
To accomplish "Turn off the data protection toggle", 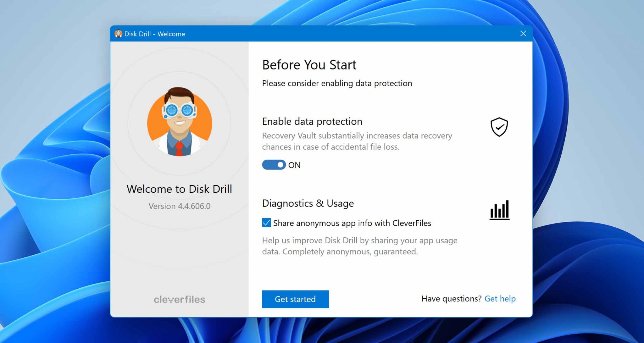I will tap(274, 165).
